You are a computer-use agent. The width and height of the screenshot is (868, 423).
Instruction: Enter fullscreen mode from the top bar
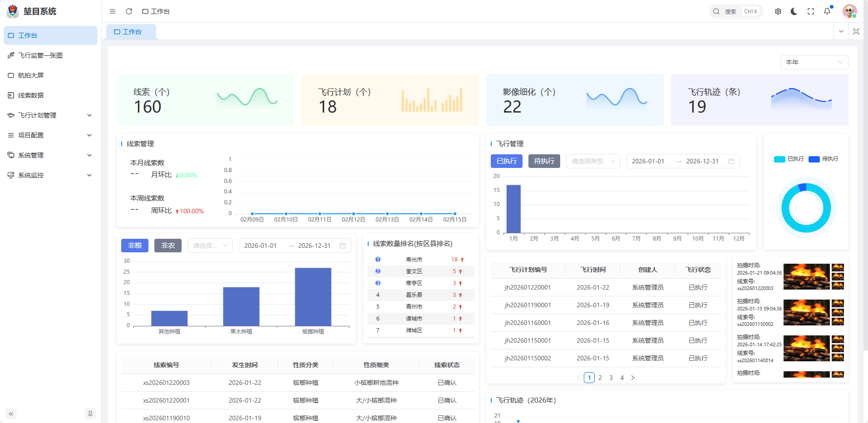pyautogui.click(x=811, y=11)
